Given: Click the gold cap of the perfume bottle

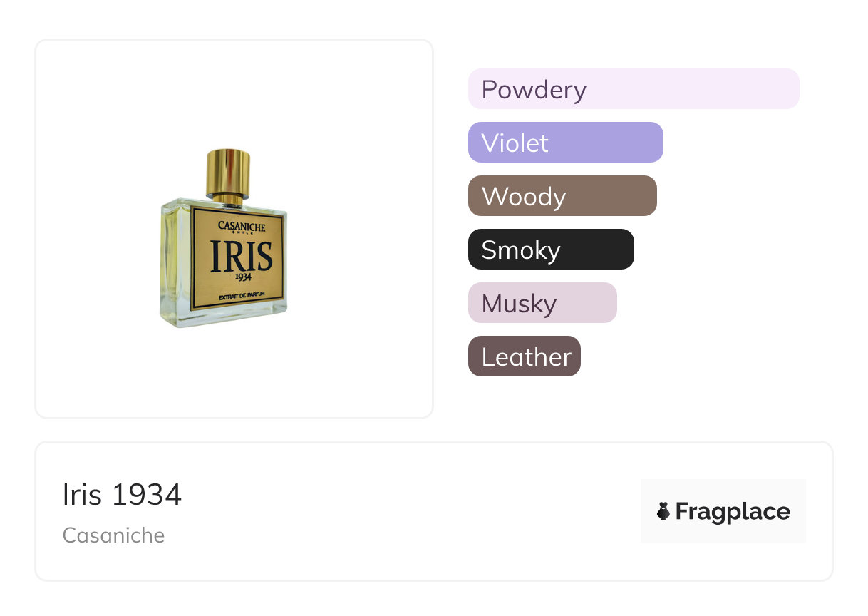Looking at the screenshot, I should [x=228, y=173].
